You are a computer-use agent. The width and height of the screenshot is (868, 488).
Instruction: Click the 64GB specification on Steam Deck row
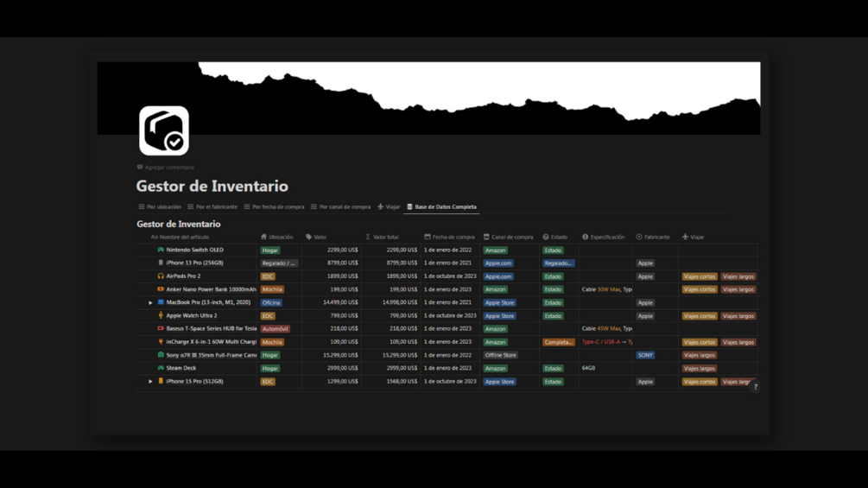(588, 368)
